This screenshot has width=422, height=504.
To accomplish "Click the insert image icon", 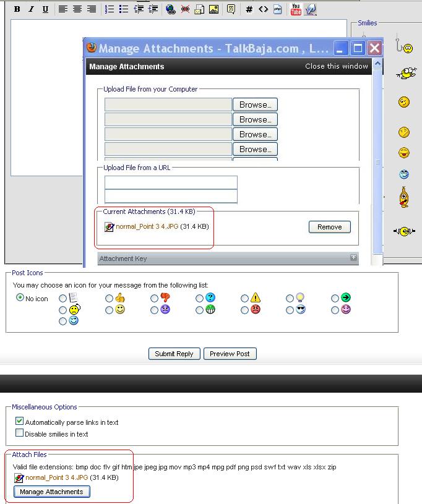I will [x=213, y=9].
